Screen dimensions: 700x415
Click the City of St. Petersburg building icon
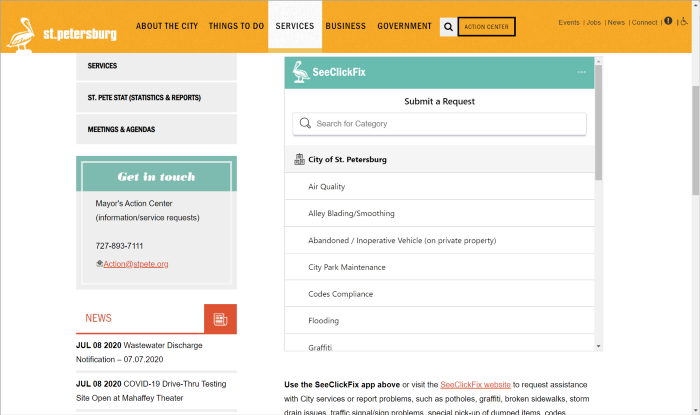(x=299, y=159)
